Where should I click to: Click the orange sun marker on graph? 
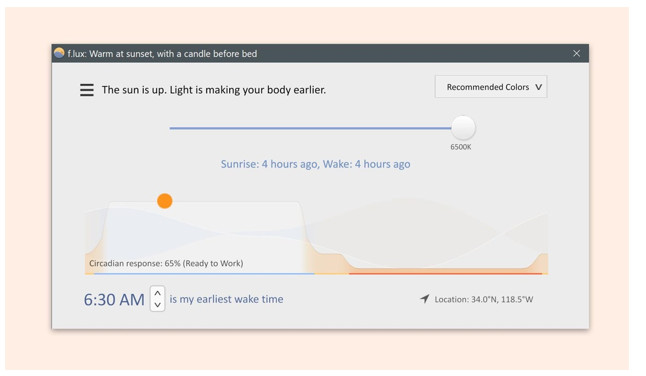165,201
